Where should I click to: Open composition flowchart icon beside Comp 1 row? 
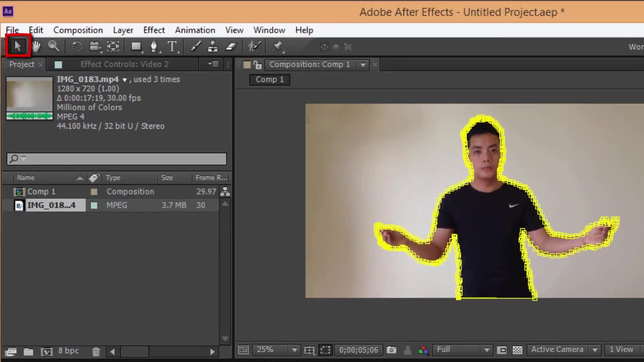pyautogui.click(x=225, y=192)
